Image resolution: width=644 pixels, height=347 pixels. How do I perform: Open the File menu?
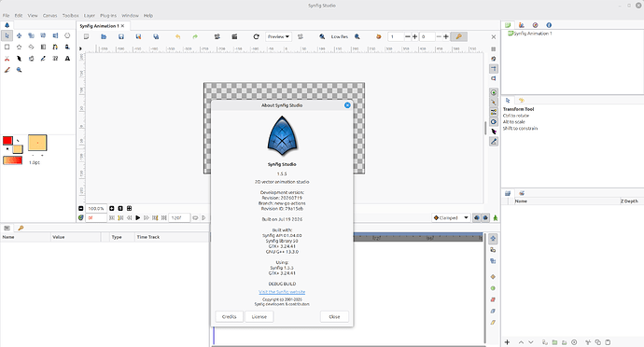(x=6, y=16)
